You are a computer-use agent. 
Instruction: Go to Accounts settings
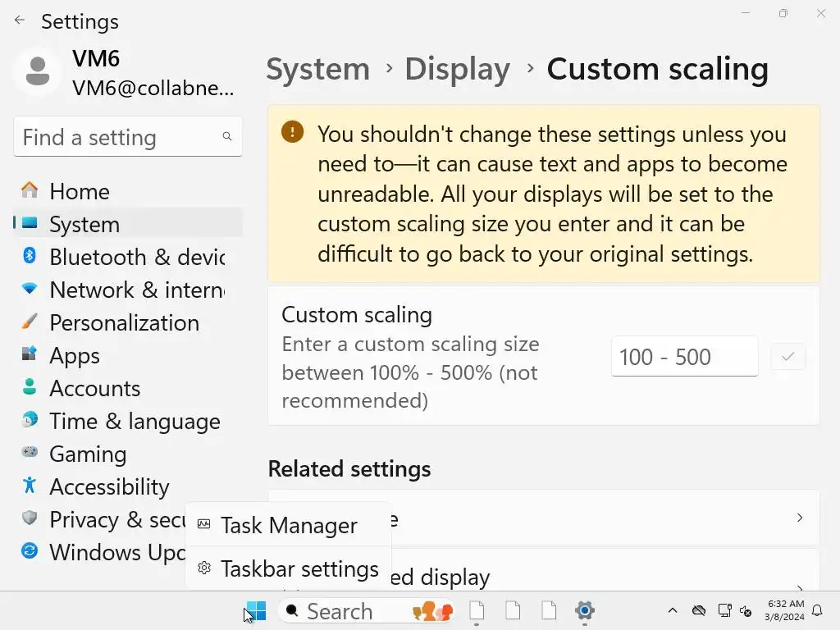(x=94, y=388)
